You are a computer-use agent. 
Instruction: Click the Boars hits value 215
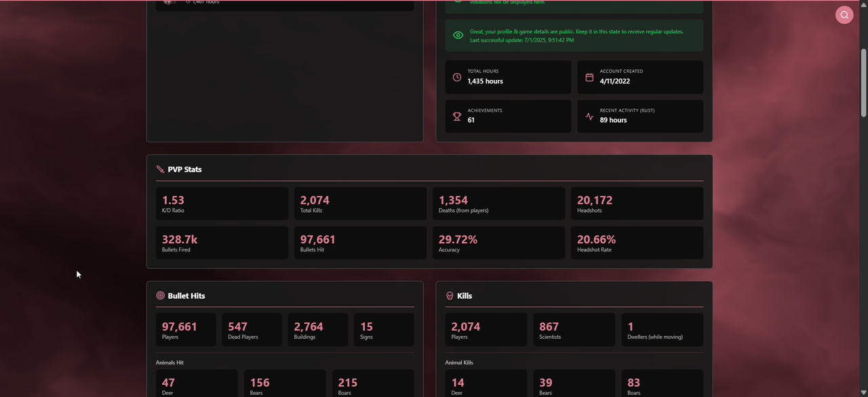pos(348,383)
